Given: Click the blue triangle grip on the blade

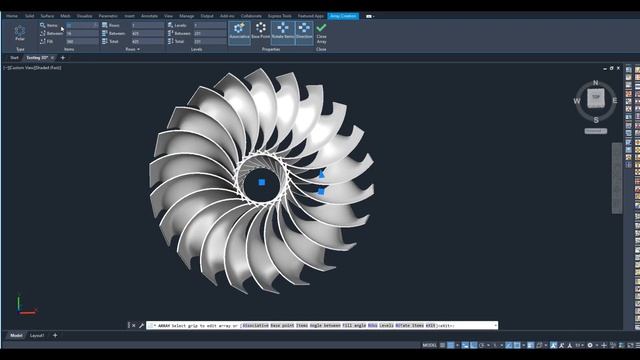Looking at the screenshot, I should pos(321,175).
